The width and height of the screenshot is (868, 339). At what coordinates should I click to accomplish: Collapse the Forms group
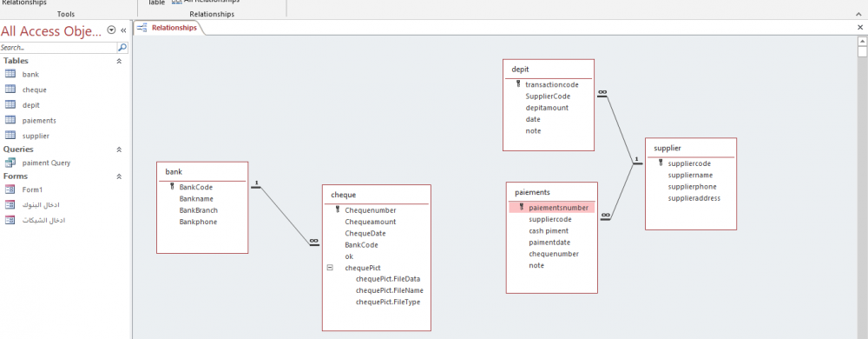pyautogui.click(x=118, y=176)
